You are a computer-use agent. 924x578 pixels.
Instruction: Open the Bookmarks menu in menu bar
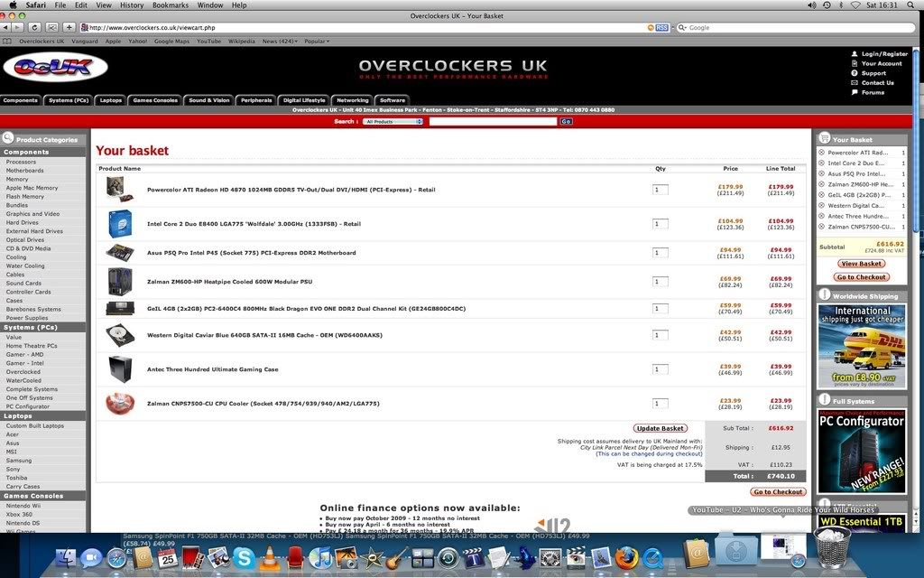coord(171,5)
